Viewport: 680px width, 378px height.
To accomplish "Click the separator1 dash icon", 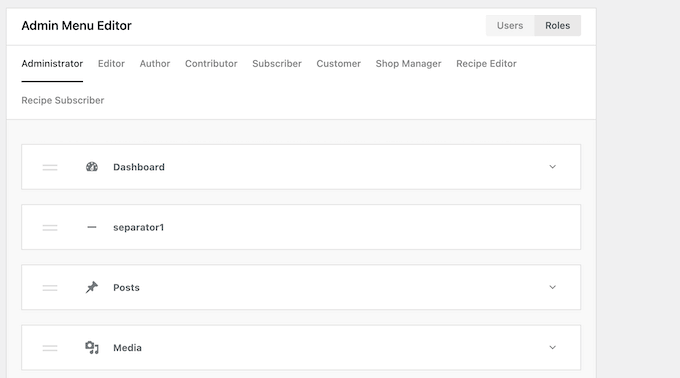I will click(x=92, y=227).
